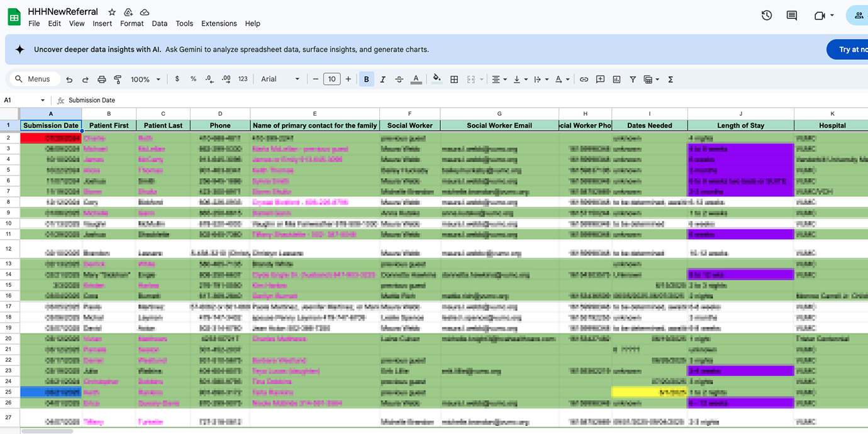Toggle bold formatting
This screenshot has width=868, height=434.
click(367, 79)
